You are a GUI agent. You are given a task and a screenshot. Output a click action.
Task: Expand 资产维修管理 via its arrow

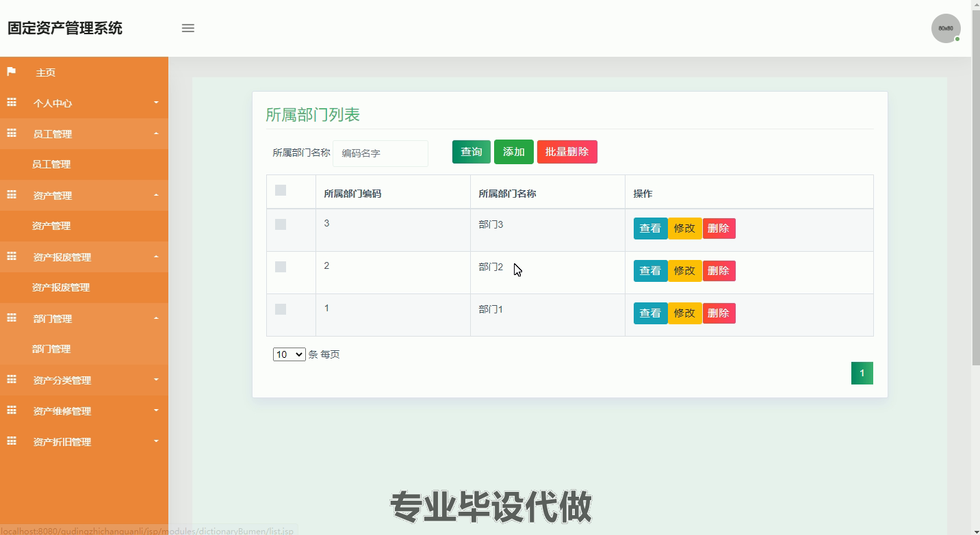point(156,410)
